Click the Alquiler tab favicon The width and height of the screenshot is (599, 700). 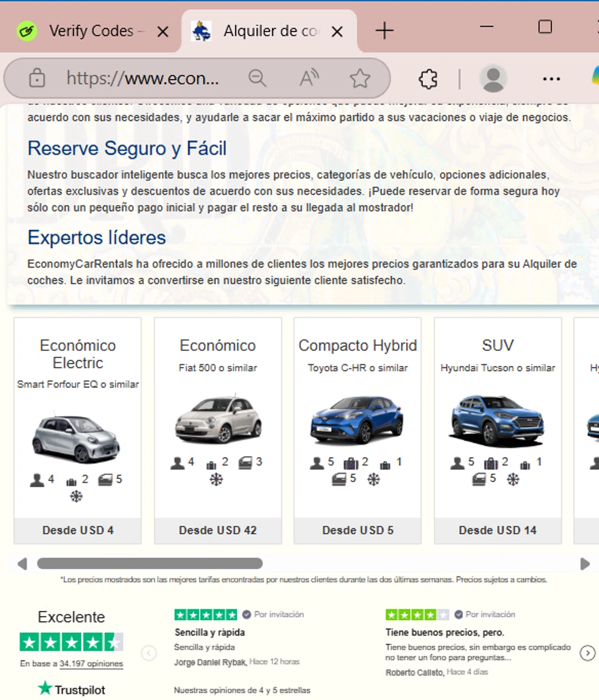tap(202, 31)
